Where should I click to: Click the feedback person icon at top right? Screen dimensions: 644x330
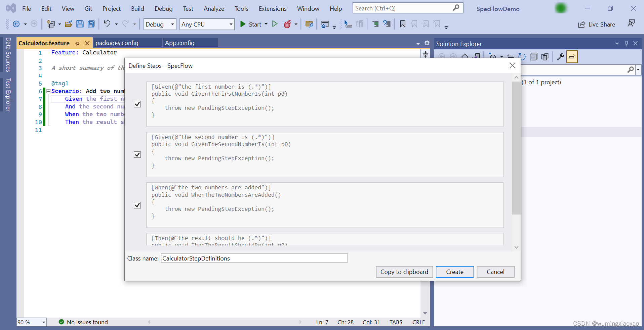pos(631,23)
